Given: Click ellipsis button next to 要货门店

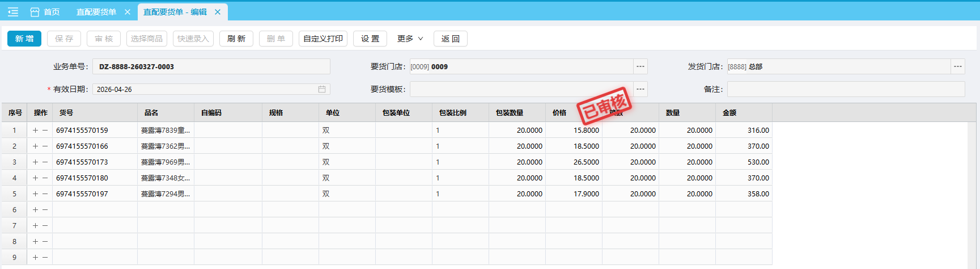Looking at the screenshot, I should 640,66.
